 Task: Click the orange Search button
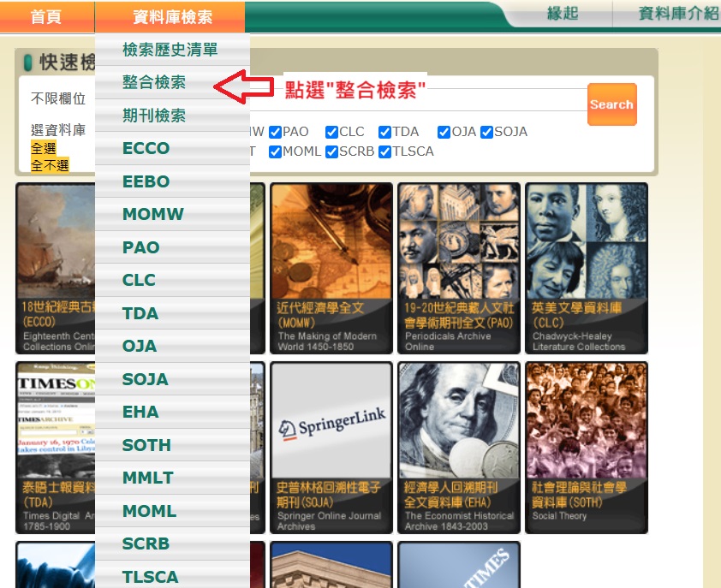tap(612, 104)
